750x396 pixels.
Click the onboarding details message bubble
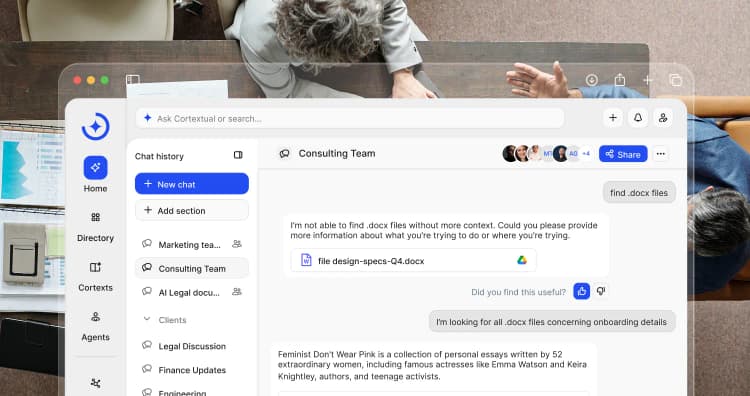(551, 321)
